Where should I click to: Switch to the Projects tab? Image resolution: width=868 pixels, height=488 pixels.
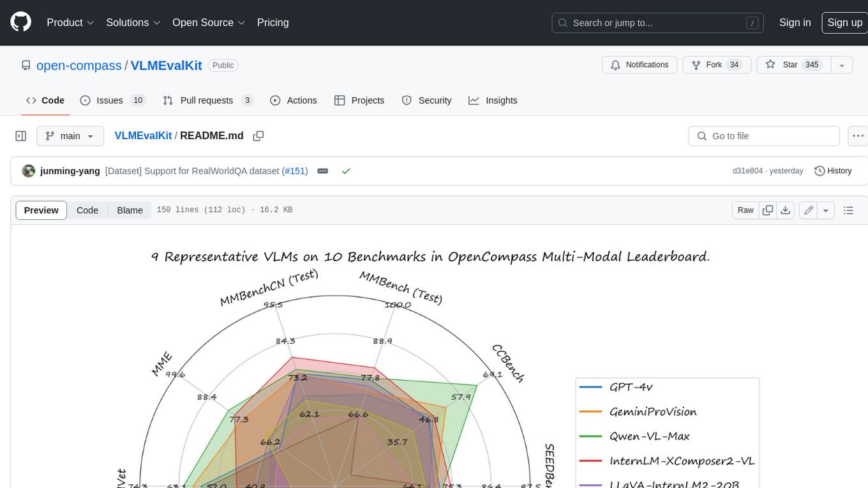(359, 100)
